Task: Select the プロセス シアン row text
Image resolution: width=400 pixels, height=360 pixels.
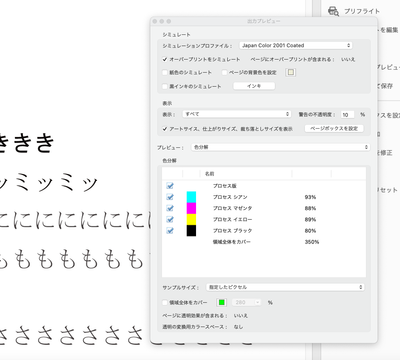Action: 230,197
